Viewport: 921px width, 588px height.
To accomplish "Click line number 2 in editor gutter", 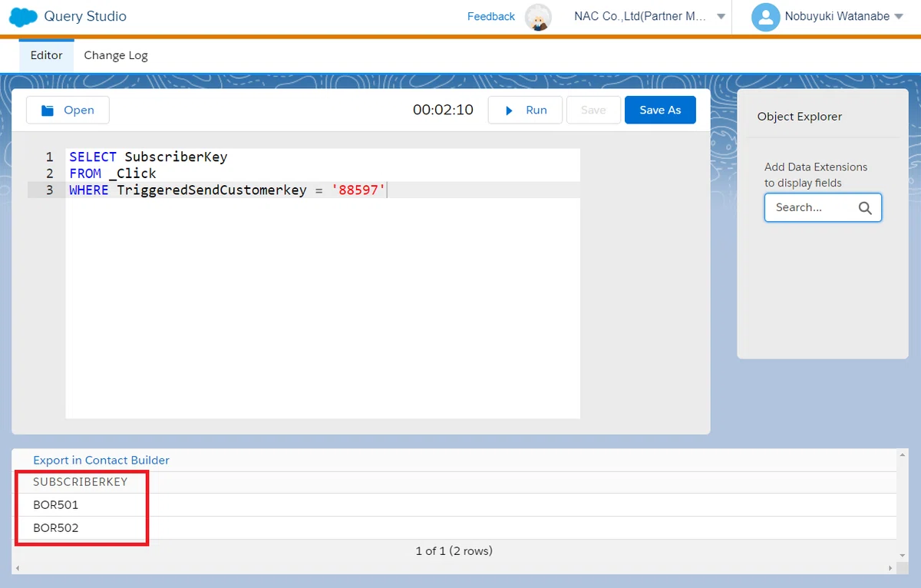I will coord(49,173).
